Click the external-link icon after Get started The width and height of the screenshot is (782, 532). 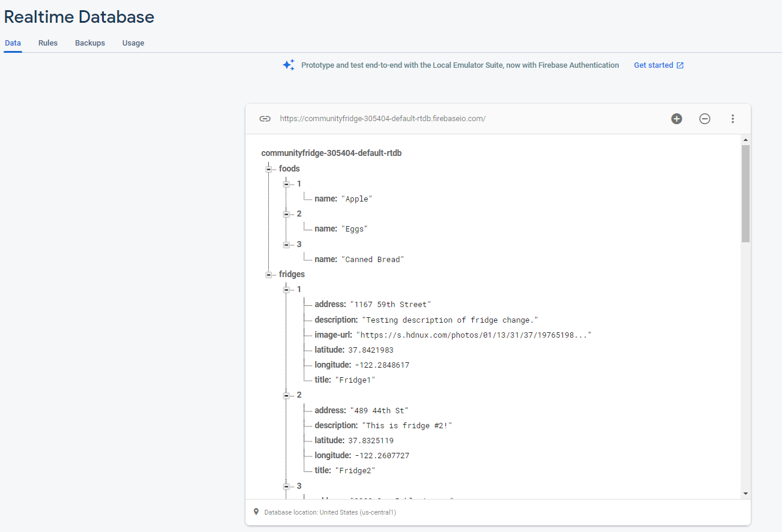coord(680,65)
